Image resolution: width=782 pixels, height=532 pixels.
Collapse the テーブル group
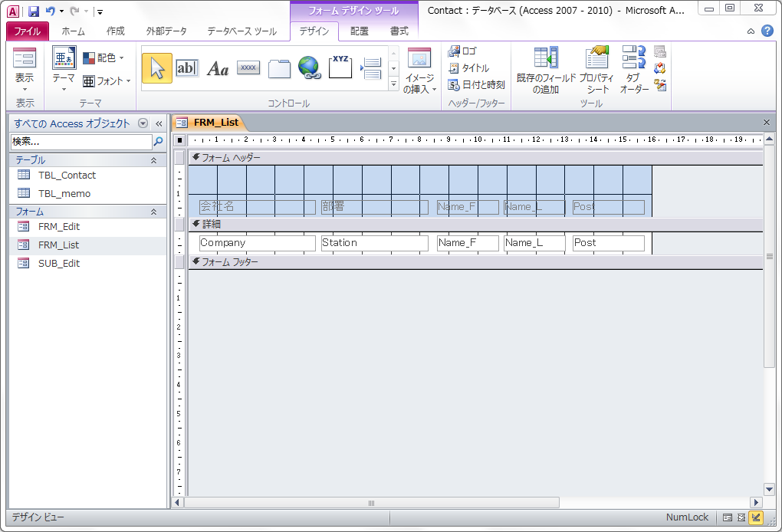[x=153, y=160]
